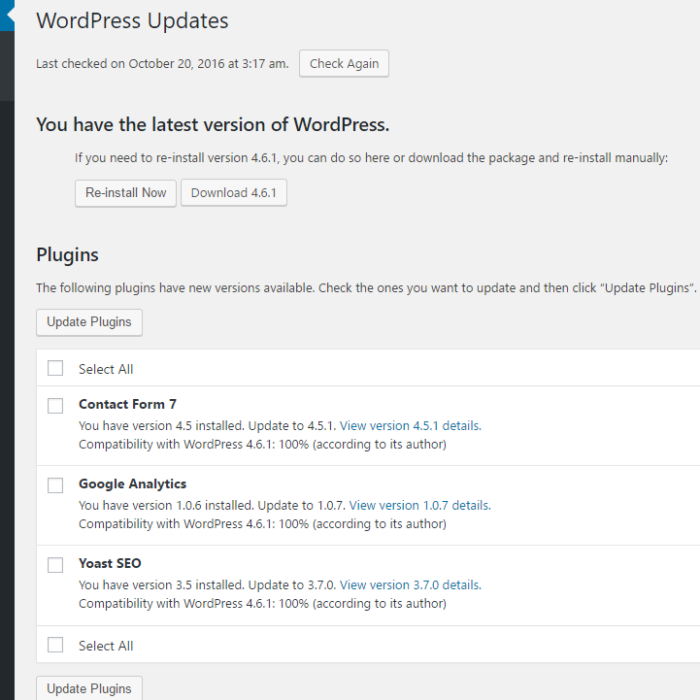Open View version 3.7.0 details link
700x700 pixels.
click(x=410, y=585)
